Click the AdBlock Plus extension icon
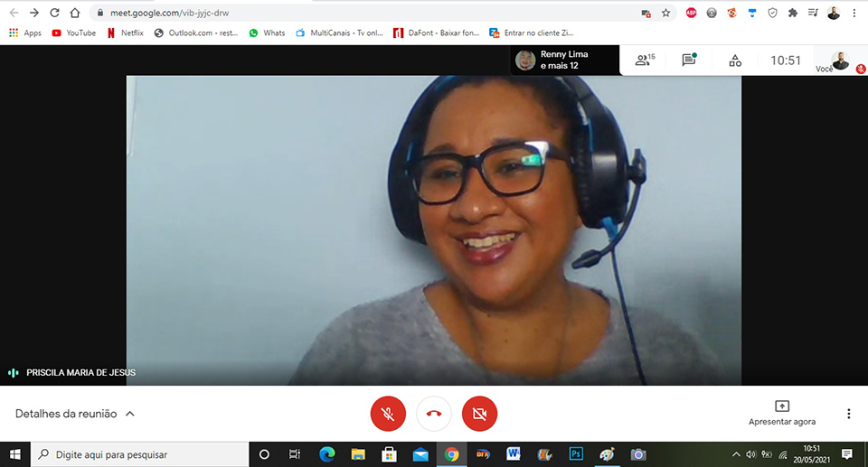This screenshot has height=467, width=868. [x=691, y=14]
